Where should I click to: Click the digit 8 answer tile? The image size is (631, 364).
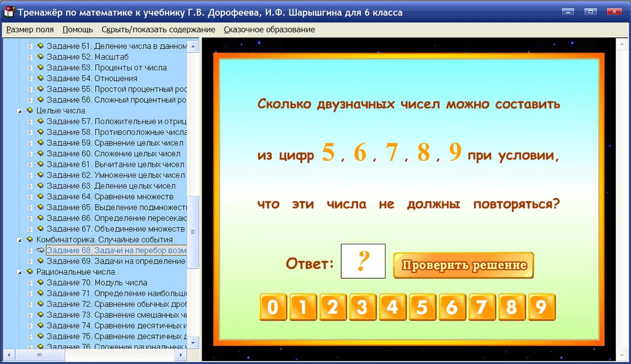512,307
